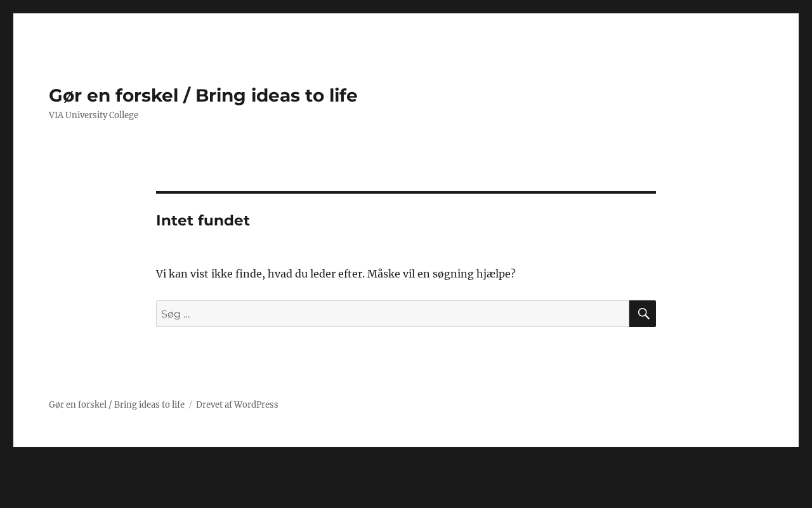Screen dimensions: 812x508
Task: Click the "VIA University College" tagline
Action: [93, 115]
